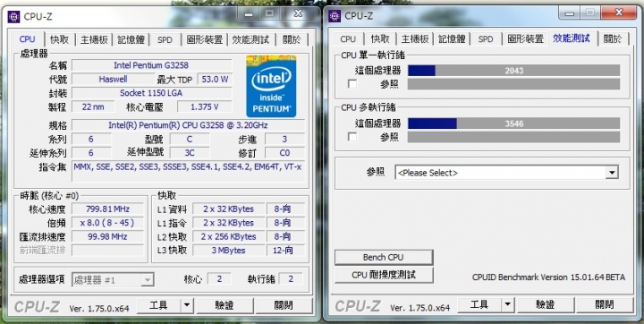This screenshot has width=644, height=324.
Task: Click the Socket 1150 LGA package field
Action: pos(151,93)
